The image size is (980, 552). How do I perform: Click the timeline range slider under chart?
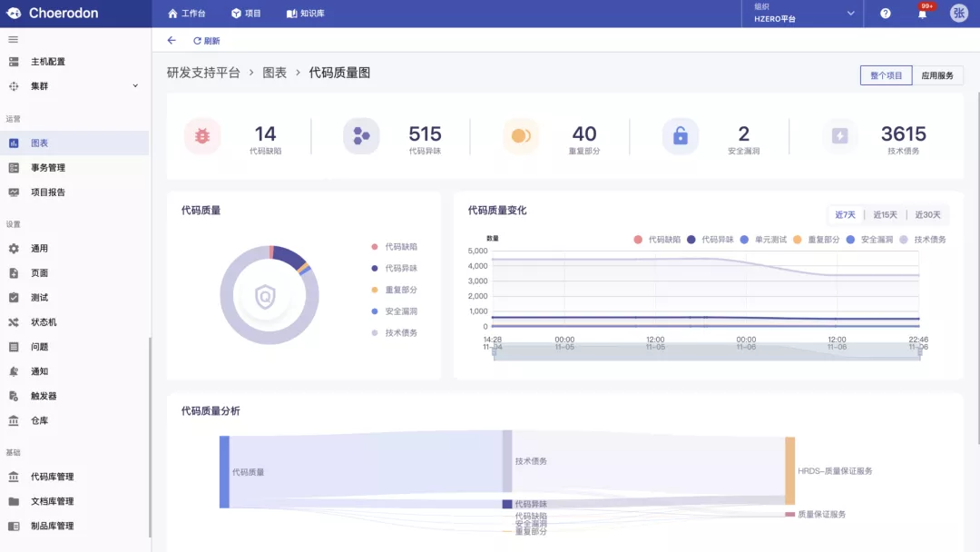click(x=706, y=353)
